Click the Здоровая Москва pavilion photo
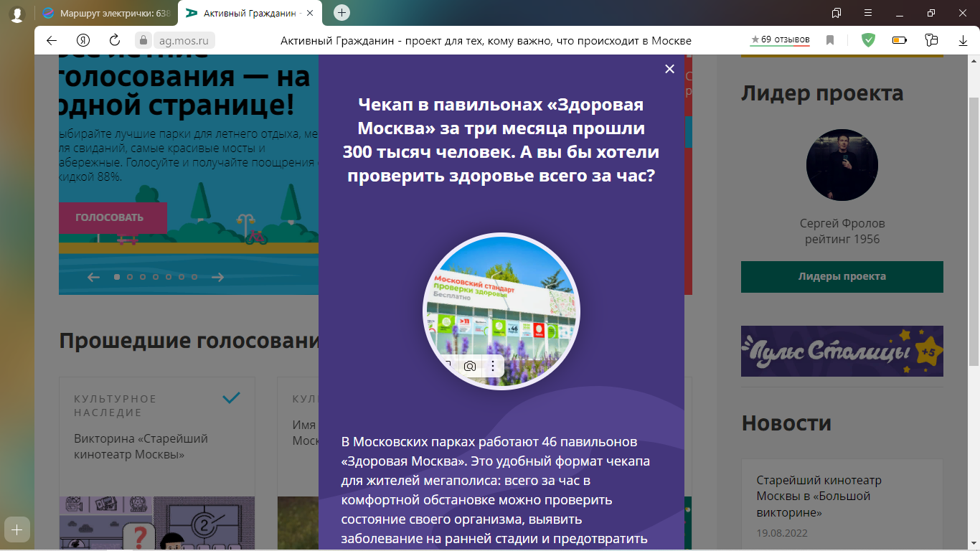Image resolution: width=980 pixels, height=551 pixels. coord(501,310)
